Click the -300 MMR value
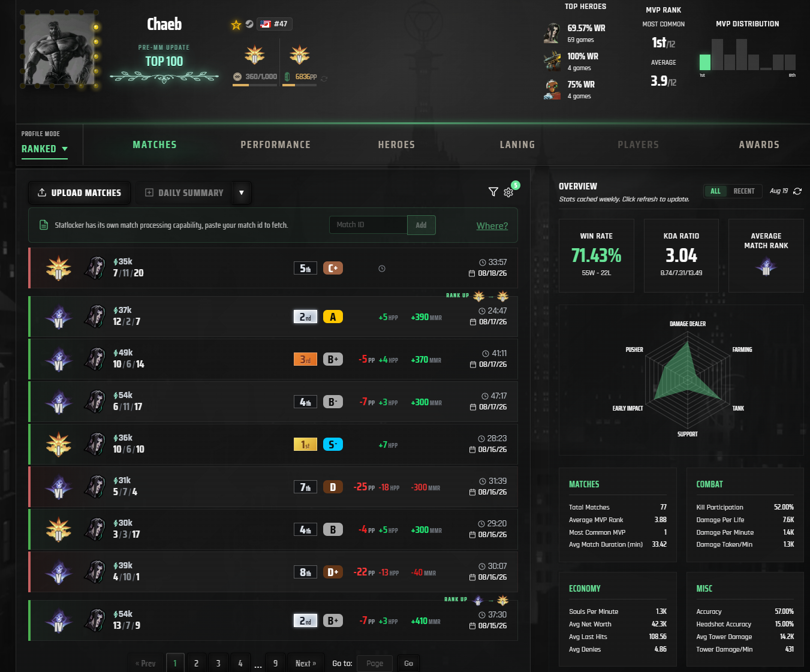The image size is (810, 672). [x=425, y=487]
